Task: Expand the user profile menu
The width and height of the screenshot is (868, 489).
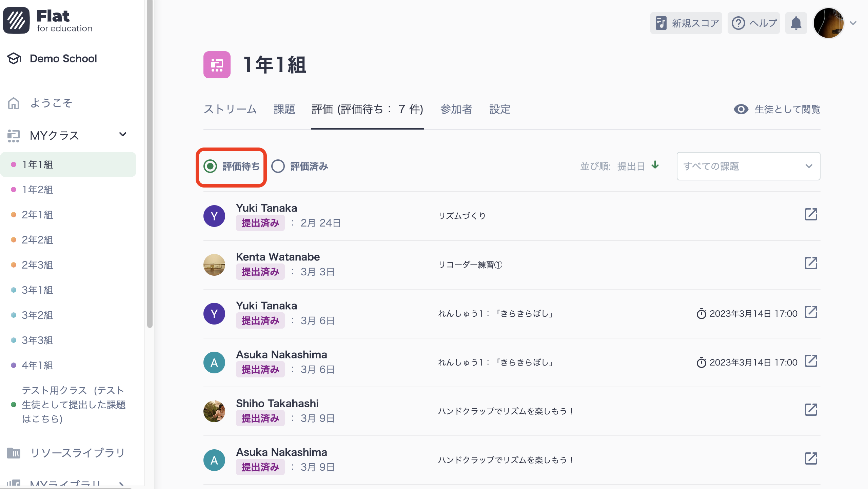Action: coord(853,23)
